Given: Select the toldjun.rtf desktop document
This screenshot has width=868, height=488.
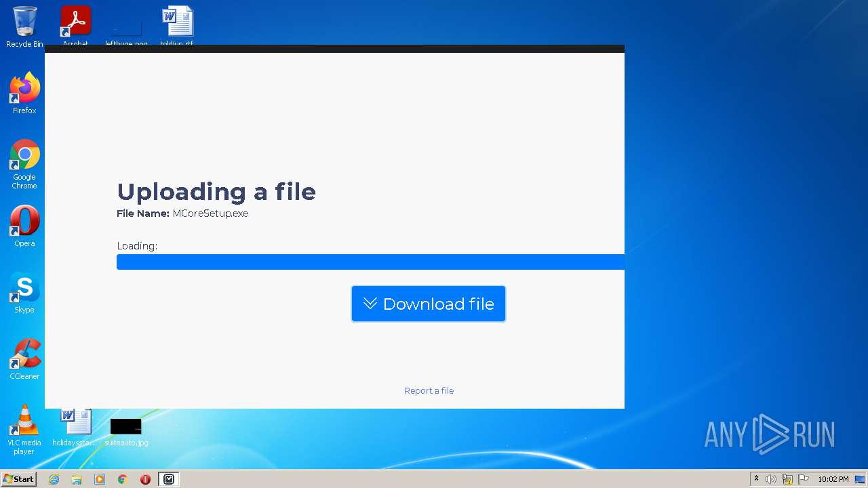Looking at the screenshot, I should [x=177, y=25].
